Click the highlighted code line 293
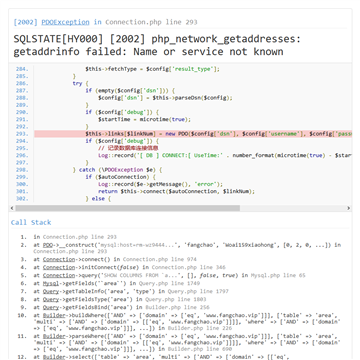Viewport: 360px width, 360px height. (x=193, y=134)
